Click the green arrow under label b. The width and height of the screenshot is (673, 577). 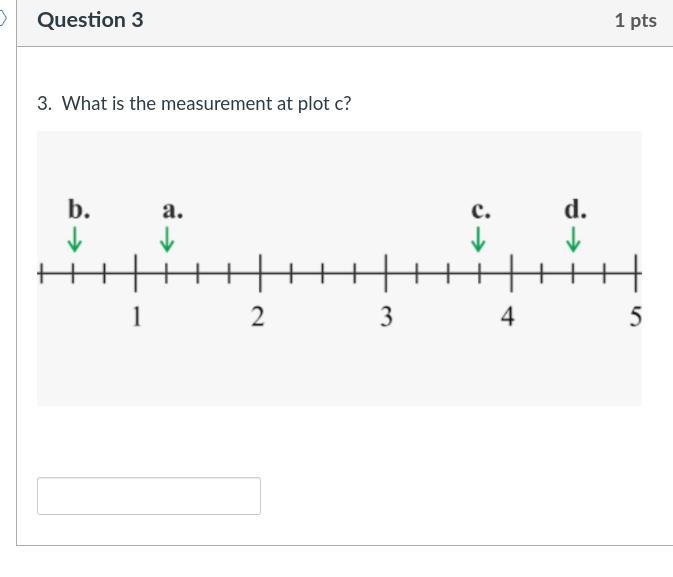74,239
